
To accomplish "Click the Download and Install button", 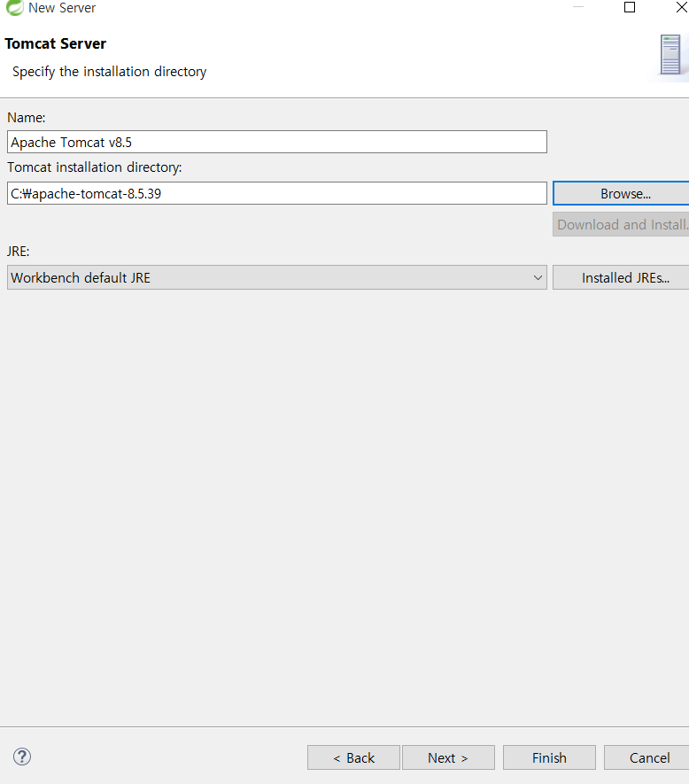I will [622, 224].
